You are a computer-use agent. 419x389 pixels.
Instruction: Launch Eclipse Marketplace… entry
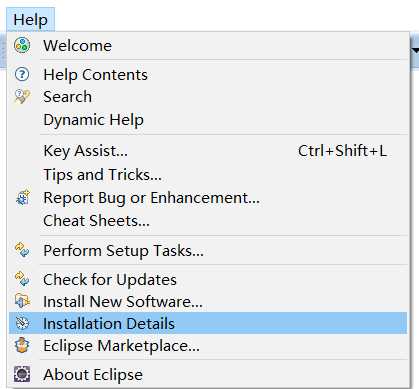click(x=121, y=346)
